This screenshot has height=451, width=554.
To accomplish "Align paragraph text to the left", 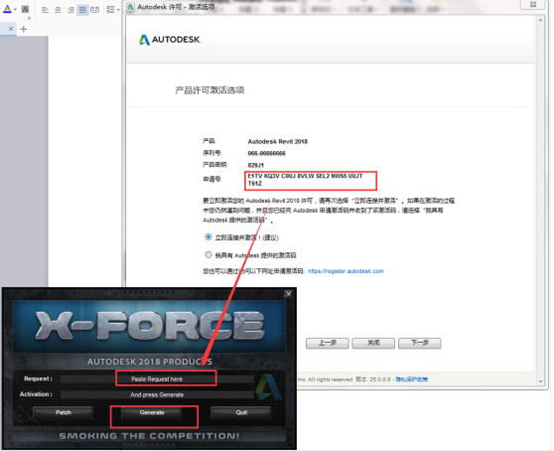I will pos(45,10).
